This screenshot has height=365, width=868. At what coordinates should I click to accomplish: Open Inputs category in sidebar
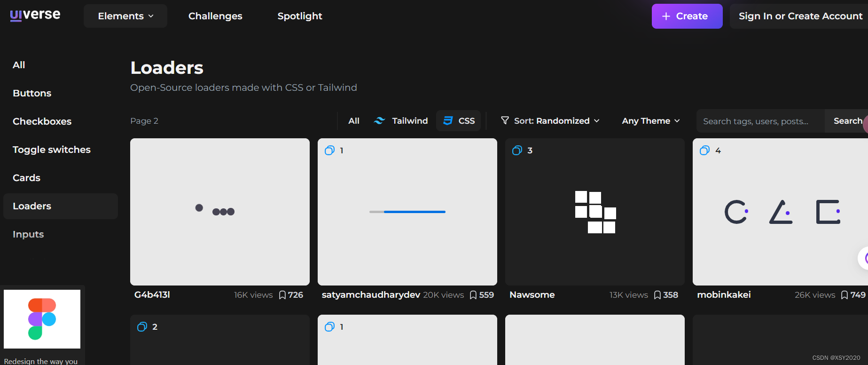click(x=28, y=234)
